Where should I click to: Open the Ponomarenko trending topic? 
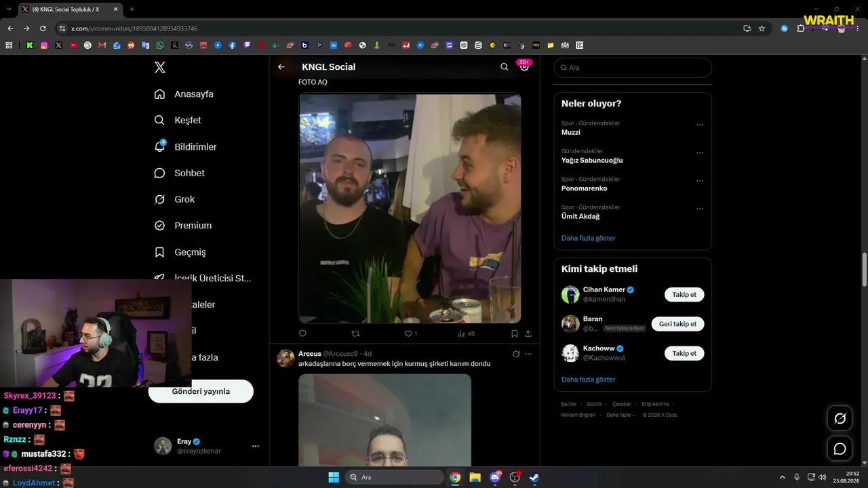(585, 188)
